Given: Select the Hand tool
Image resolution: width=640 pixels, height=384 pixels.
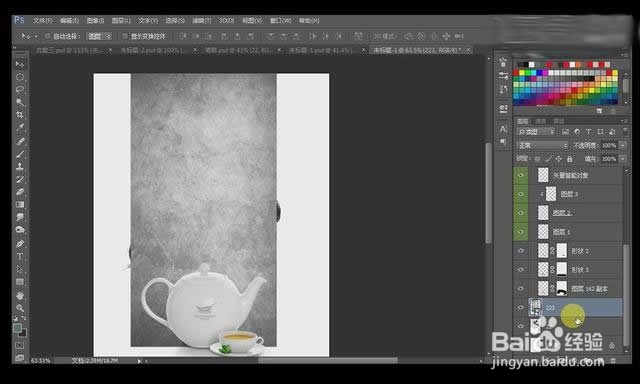Looking at the screenshot, I should coord(20,295).
